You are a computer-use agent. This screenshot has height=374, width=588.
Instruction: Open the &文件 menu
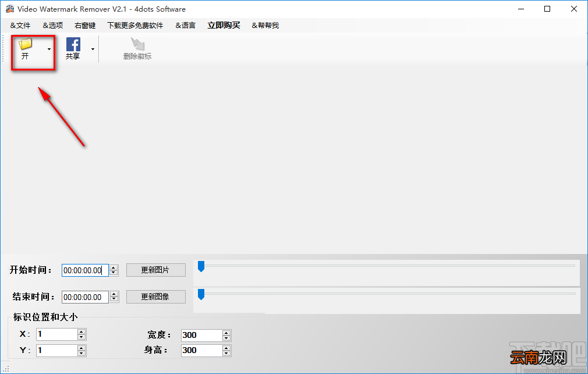pyautogui.click(x=20, y=26)
